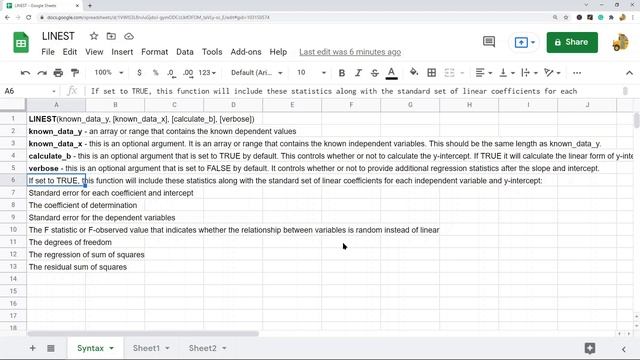The width and height of the screenshot is (640, 360).
Task: Open comment history icon
Action: click(x=489, y=42)
